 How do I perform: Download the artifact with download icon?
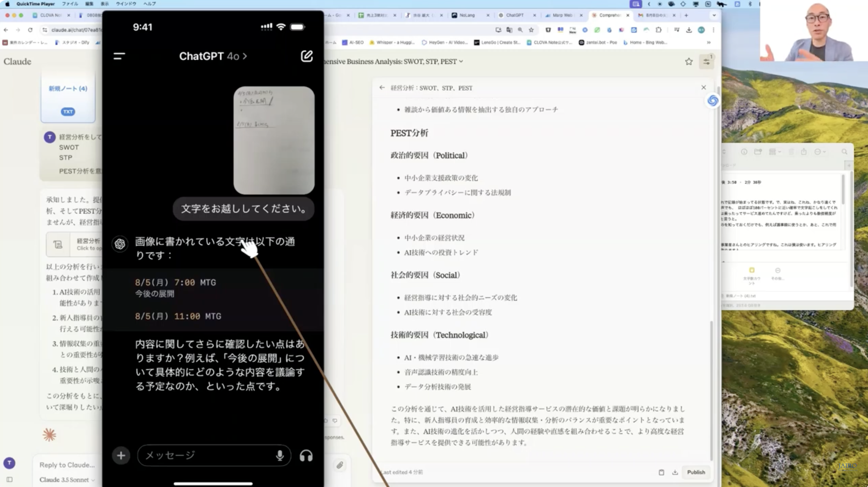click(x=675, y=472)
